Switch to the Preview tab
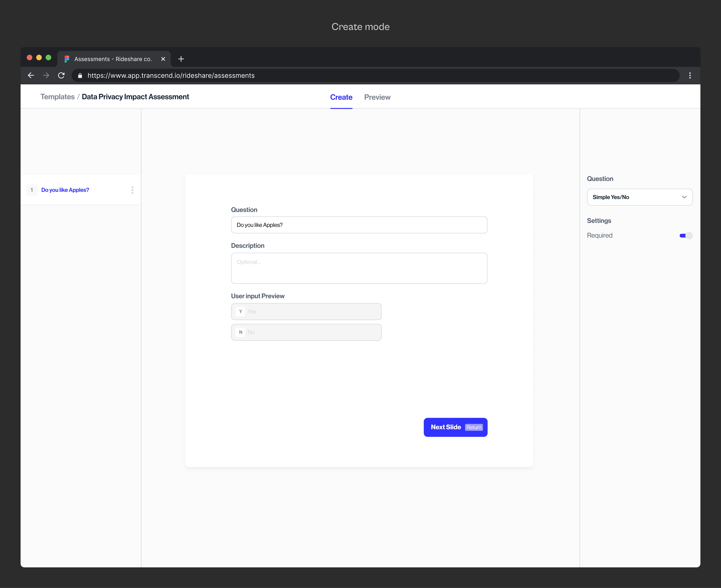This screenshot has height=588, width=721. (377, 97)
